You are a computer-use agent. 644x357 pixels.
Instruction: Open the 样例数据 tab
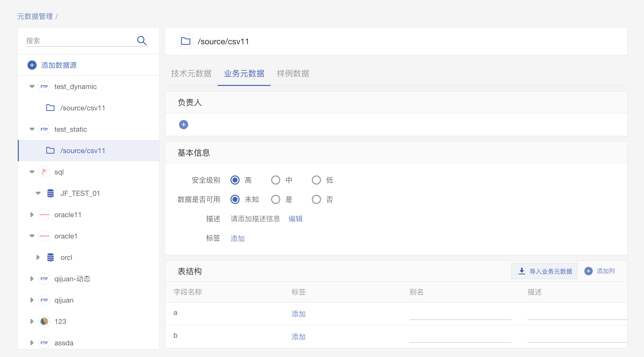pos(293,73)
